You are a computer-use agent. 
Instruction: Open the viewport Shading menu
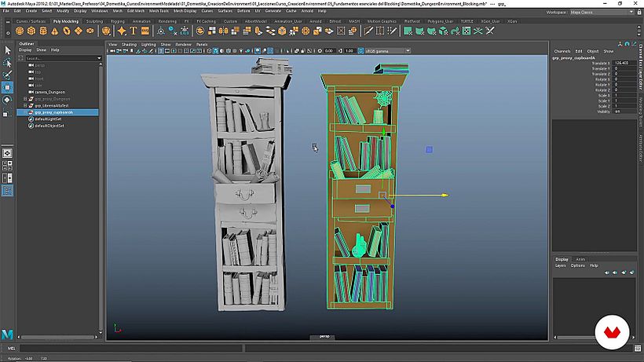pos(128,45)
